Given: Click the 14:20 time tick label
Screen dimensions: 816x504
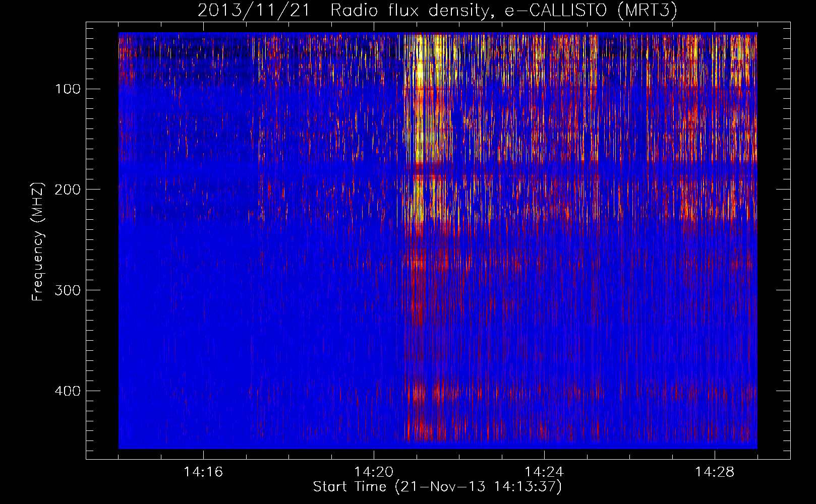Looking at the screenshot, I should pyautogui.click(x=374, y=472).
